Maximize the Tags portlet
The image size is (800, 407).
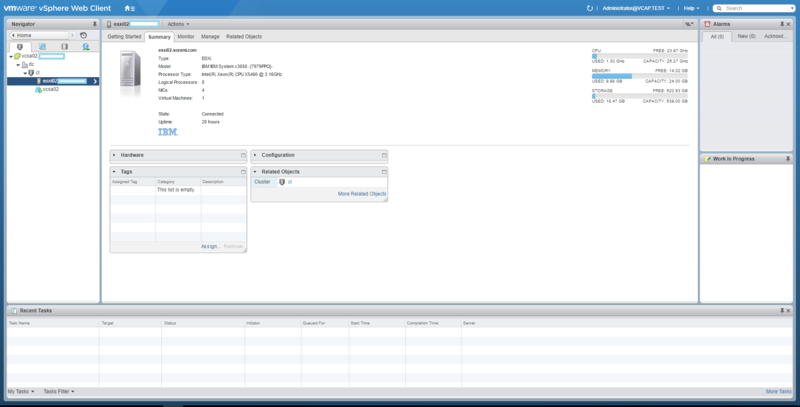tap(243, 172)
